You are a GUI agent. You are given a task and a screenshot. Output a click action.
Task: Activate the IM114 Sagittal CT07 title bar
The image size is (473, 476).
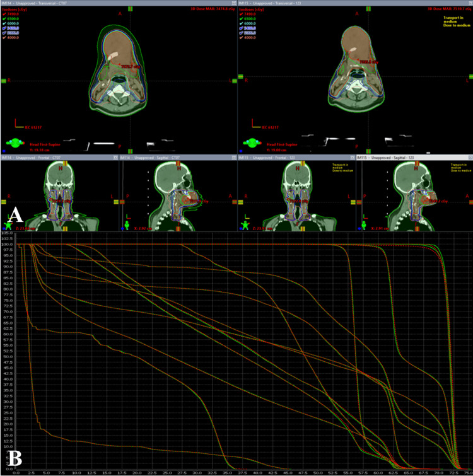tap(178, 158)
